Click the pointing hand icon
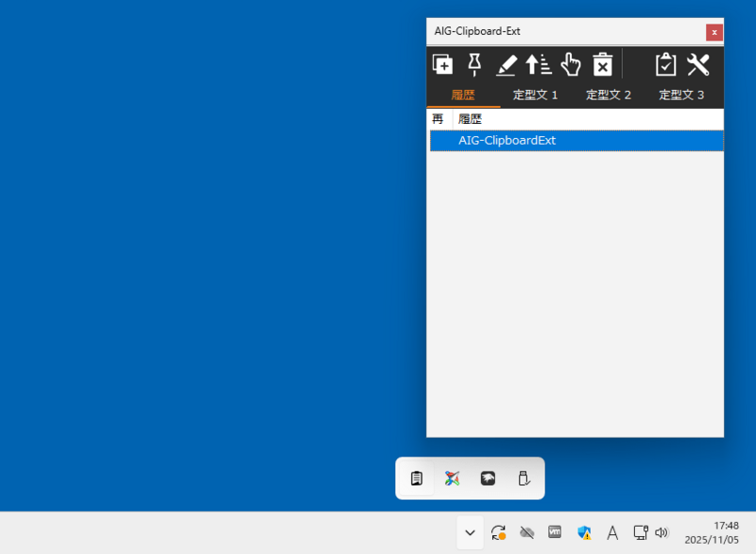Screen dimensions: 756x554 point(571,64)
